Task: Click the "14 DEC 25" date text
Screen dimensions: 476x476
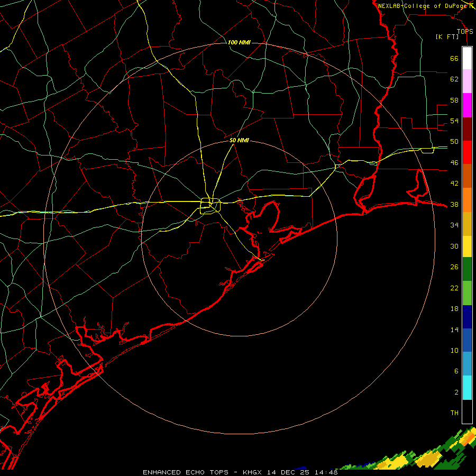Action: 288,472
